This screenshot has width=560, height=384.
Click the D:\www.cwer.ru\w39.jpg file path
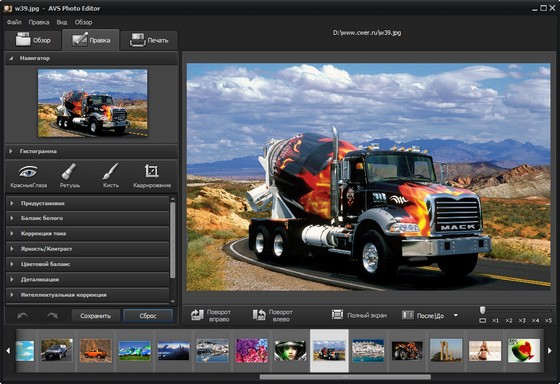click(x=367, y=33)
